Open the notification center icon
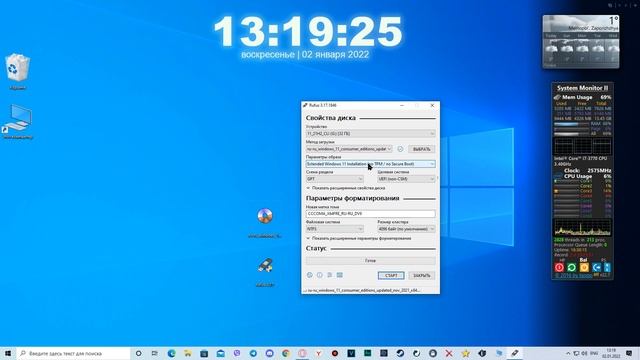This screenshot has height=360, width=640. [629, 353]
